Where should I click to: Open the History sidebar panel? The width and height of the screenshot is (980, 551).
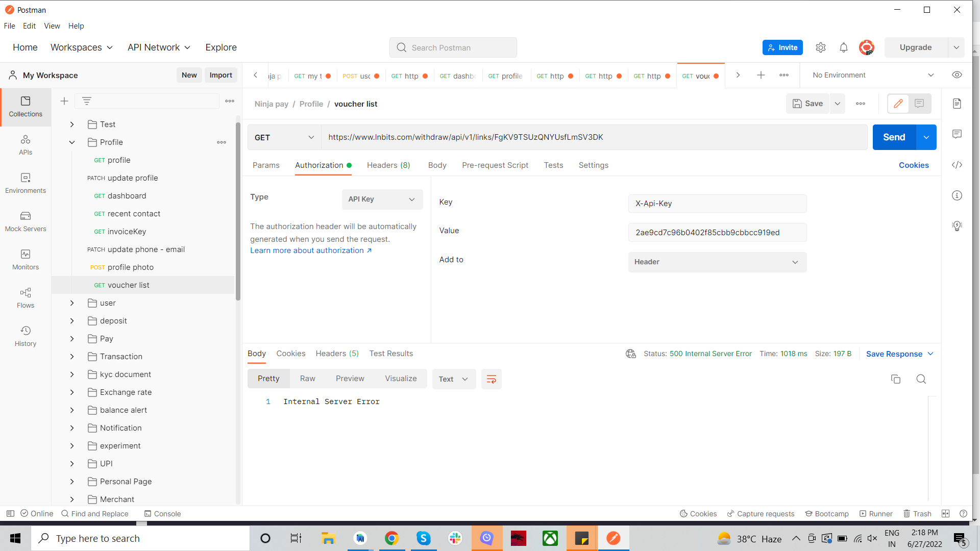(26, 336)
